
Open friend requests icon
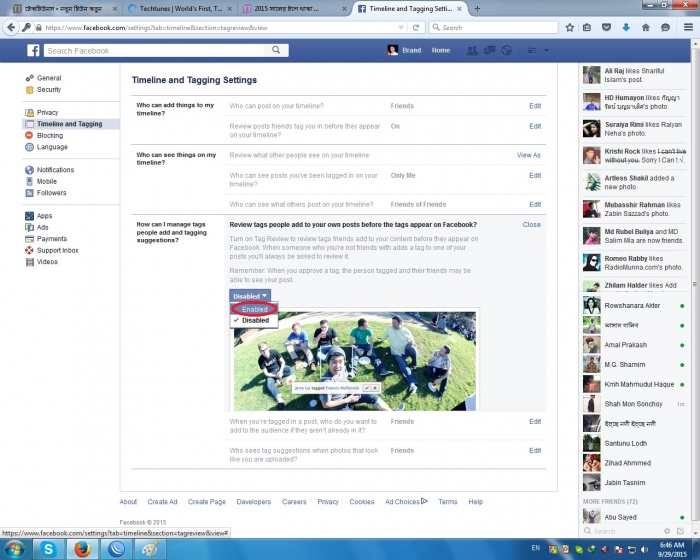472,50
